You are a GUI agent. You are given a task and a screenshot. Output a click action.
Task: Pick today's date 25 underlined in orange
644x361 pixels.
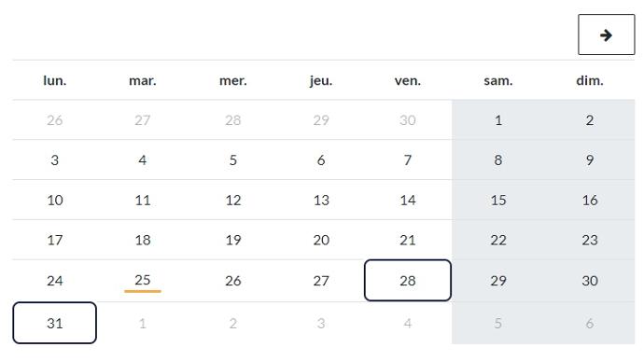(143, 280)
